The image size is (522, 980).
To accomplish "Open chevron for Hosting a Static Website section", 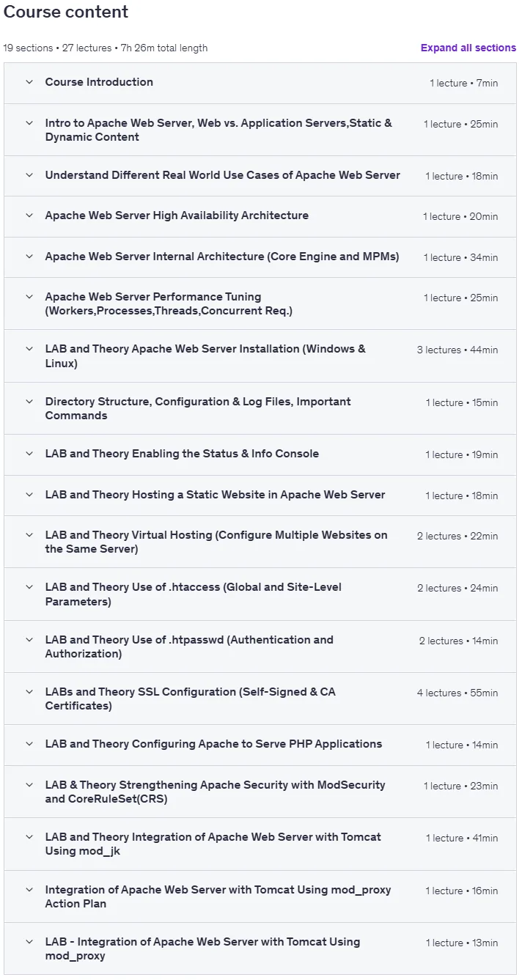I will 29,495.
